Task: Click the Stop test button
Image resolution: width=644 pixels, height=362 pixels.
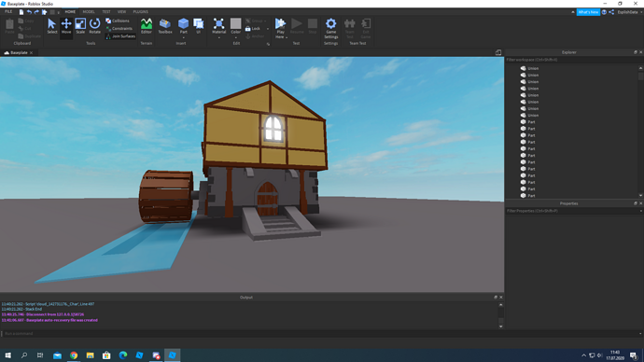Action: pyautogui.click(x=313, y=26)
